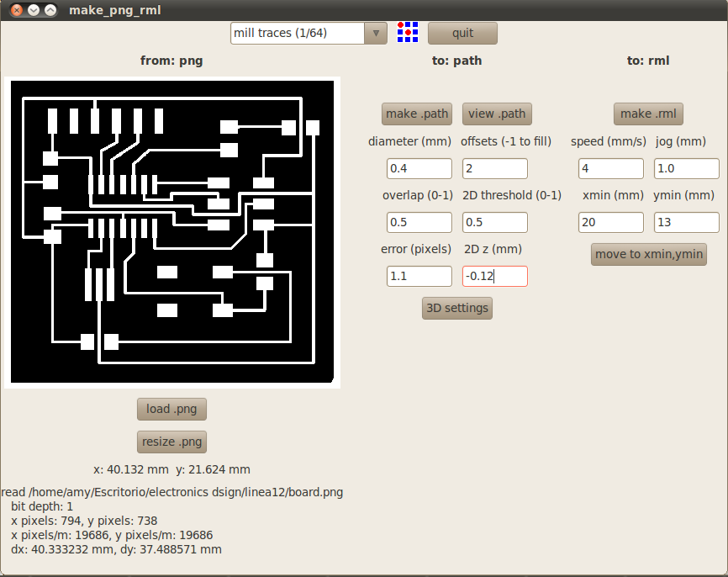
Task: Click move to xmin,ymin button
Action: click(649, 254)
